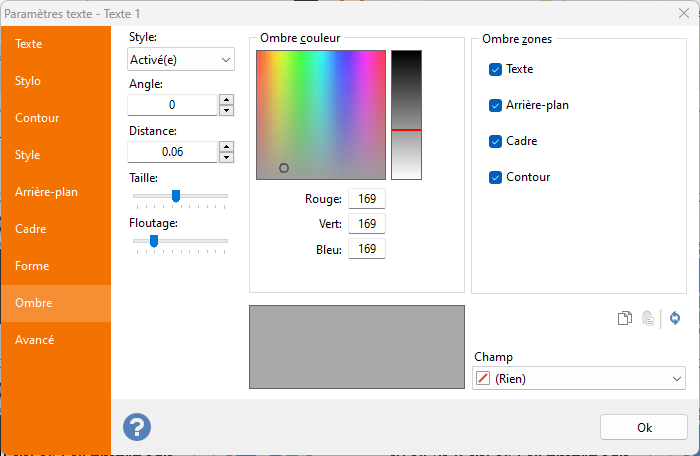
Task: Click the copy settings icon
Action: (x=624, y=318)
